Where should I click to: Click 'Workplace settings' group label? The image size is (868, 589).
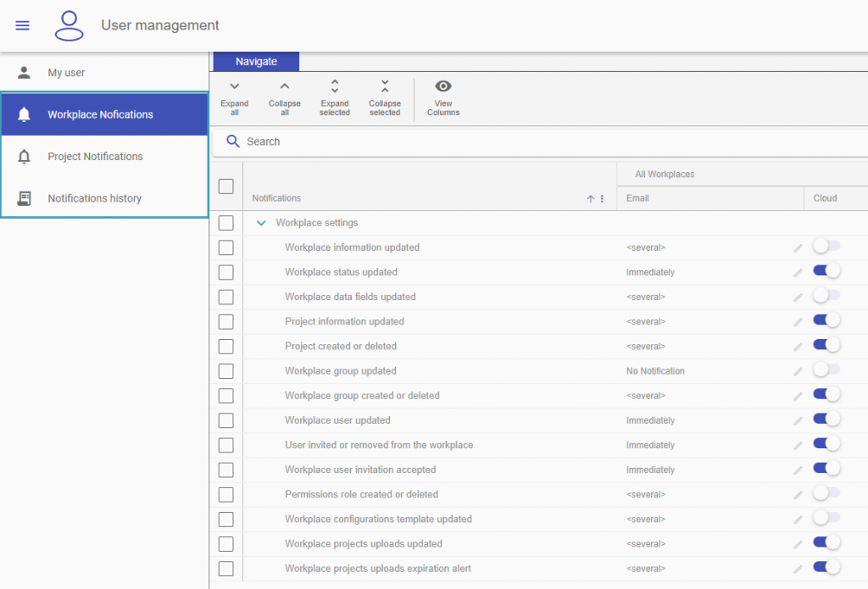[x=317, y=223]
